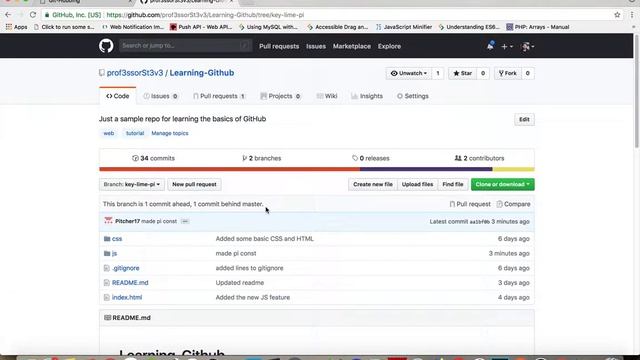The height and width of the screenshot is (360, 640).
Task: Focus the Search or jump to field
Action: pyautogui.click(x=186, y=46)
